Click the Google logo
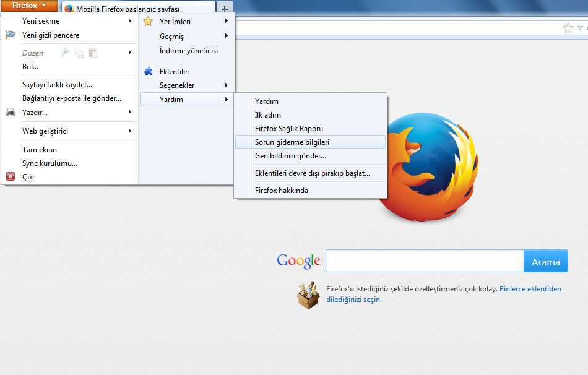 coord(298,261)
